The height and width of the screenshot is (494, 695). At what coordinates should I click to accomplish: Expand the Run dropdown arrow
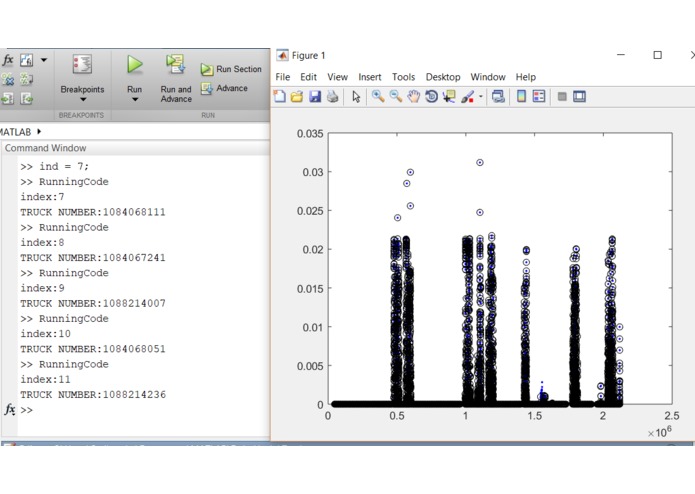click(x=135, y=100)
